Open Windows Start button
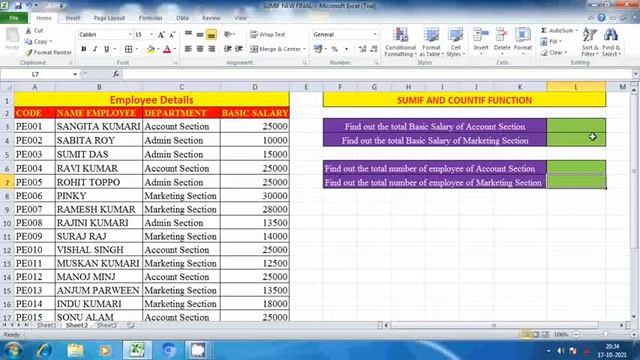Image resolution: width=640 pixels, height=360 pixels. tap(13, 350)
